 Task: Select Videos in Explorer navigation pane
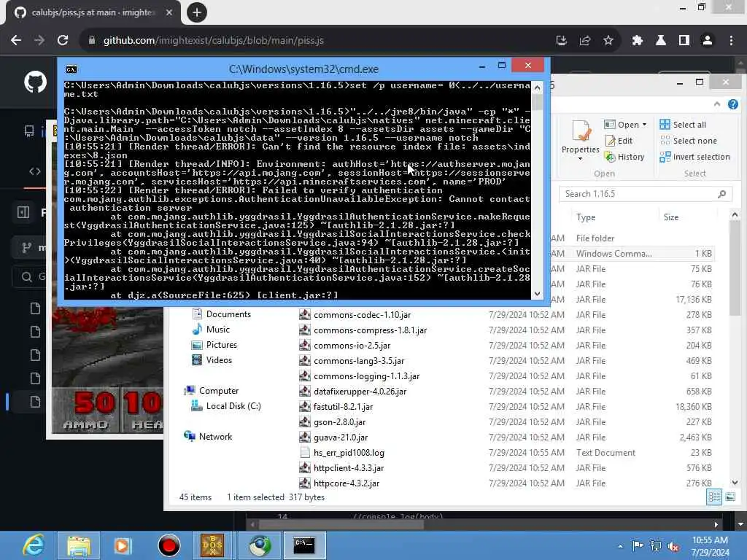(x=212, y=360)
